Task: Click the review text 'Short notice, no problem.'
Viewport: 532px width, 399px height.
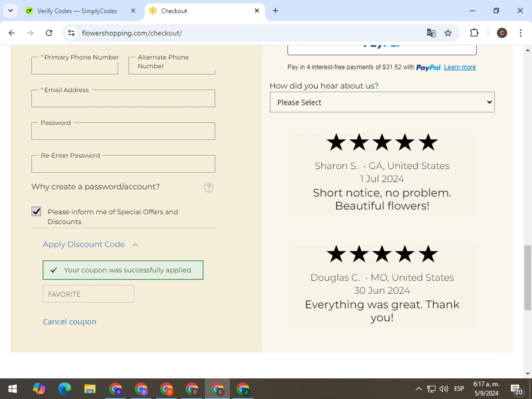Action: pyautogui.click(x=382, y=193)
